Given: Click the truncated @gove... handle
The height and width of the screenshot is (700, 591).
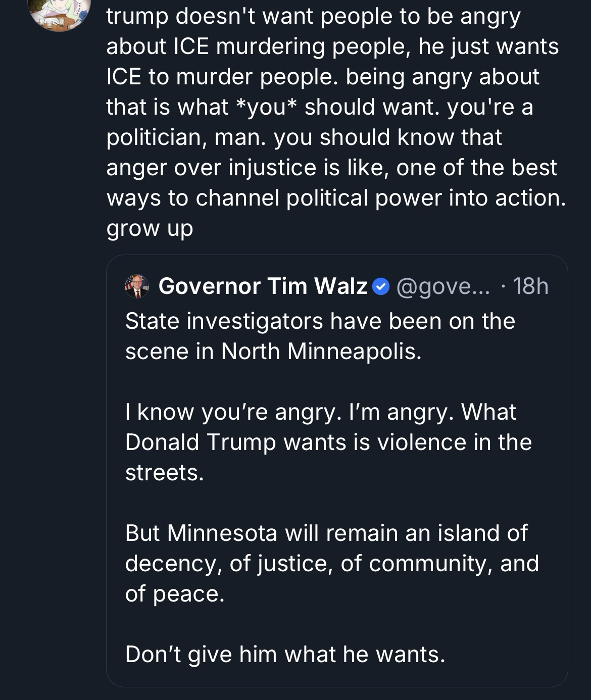Looking at the screenshot, I should [443, 286].
